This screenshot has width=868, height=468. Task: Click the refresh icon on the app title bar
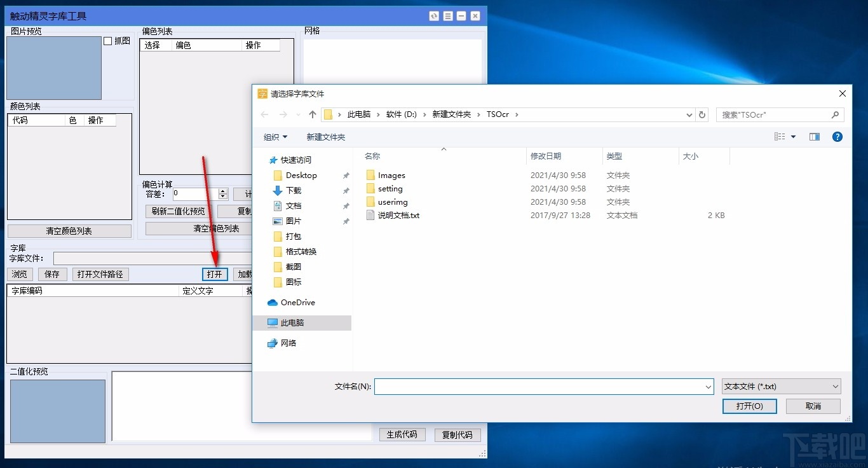(434, 16)
